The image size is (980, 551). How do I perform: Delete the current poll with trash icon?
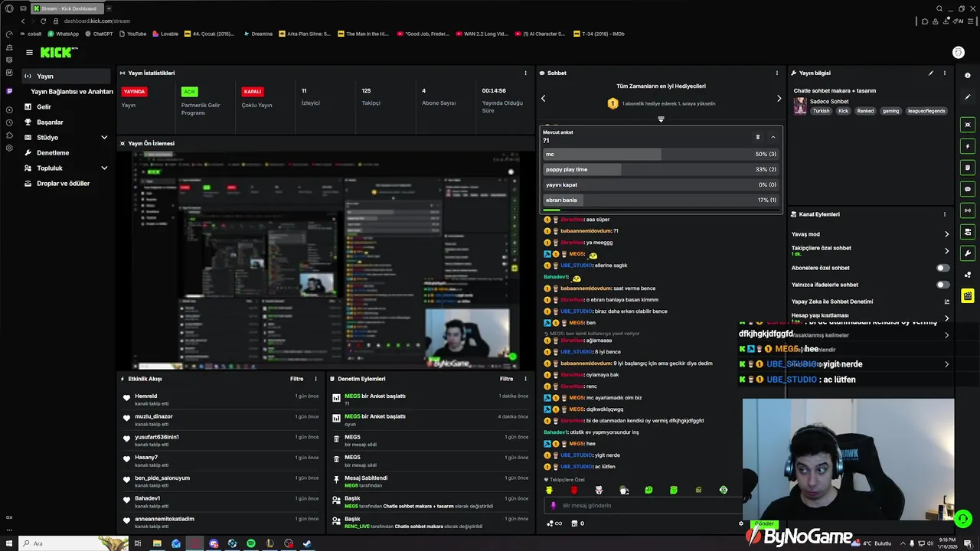pos(758,137)
